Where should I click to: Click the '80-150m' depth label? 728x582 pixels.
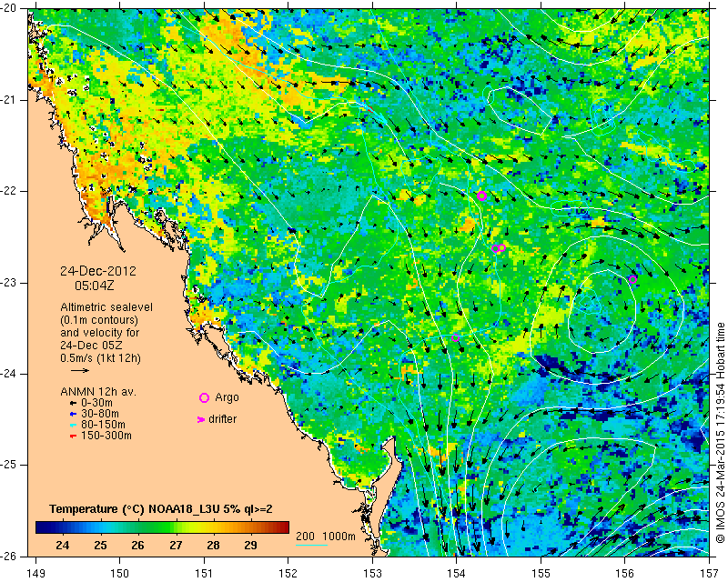click(x=103, y=425)
